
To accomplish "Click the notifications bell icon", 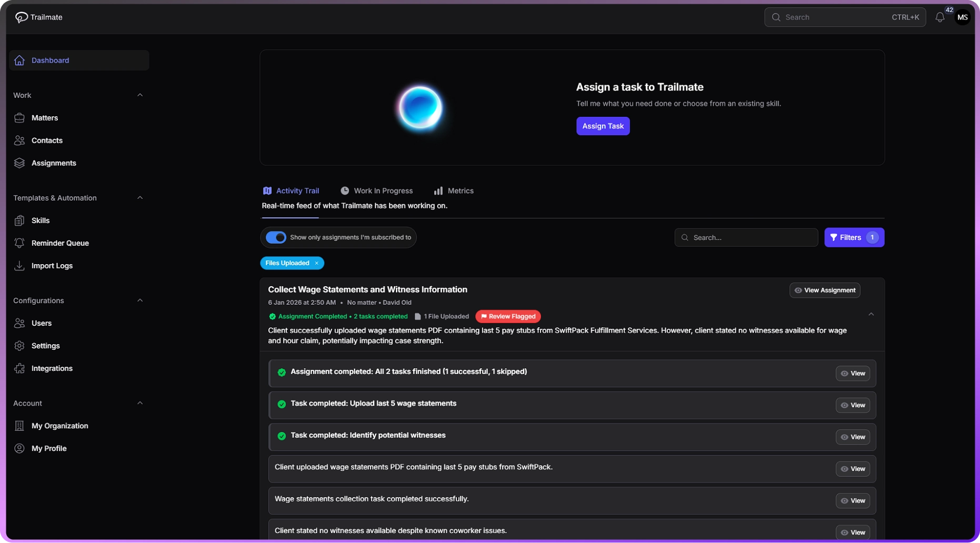I will pyautogui.click(x=939, y=17).
